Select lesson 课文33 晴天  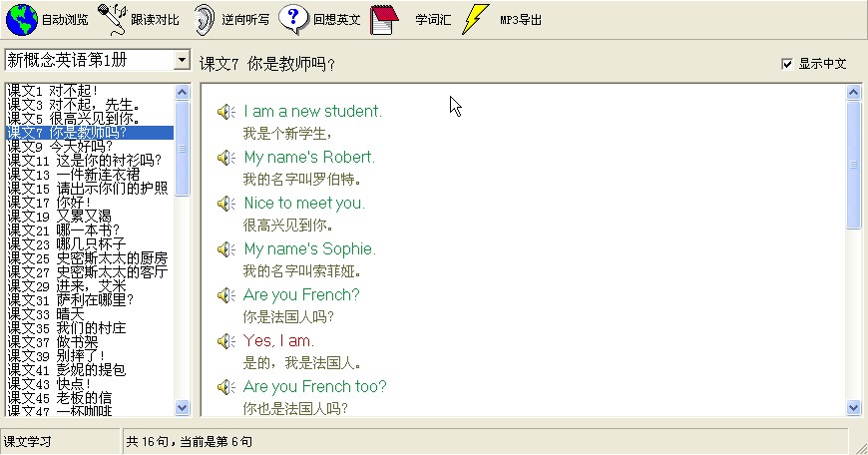coord(90,314)
